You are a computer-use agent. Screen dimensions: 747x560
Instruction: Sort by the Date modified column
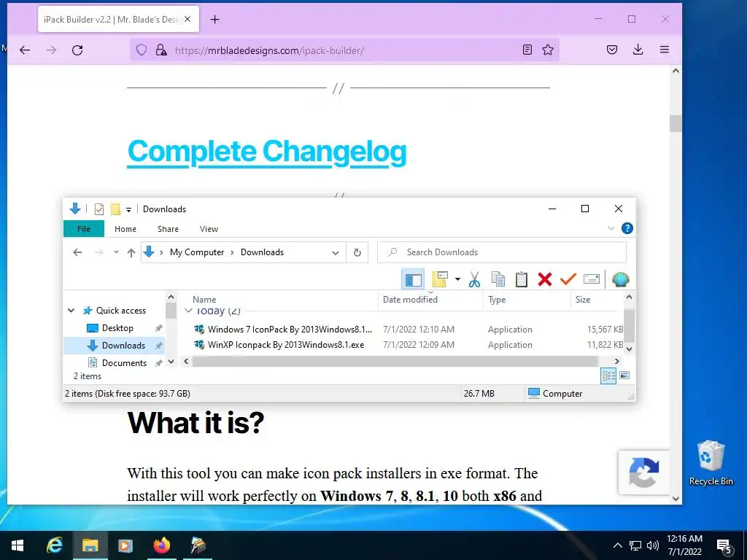(x=410, y=300)
